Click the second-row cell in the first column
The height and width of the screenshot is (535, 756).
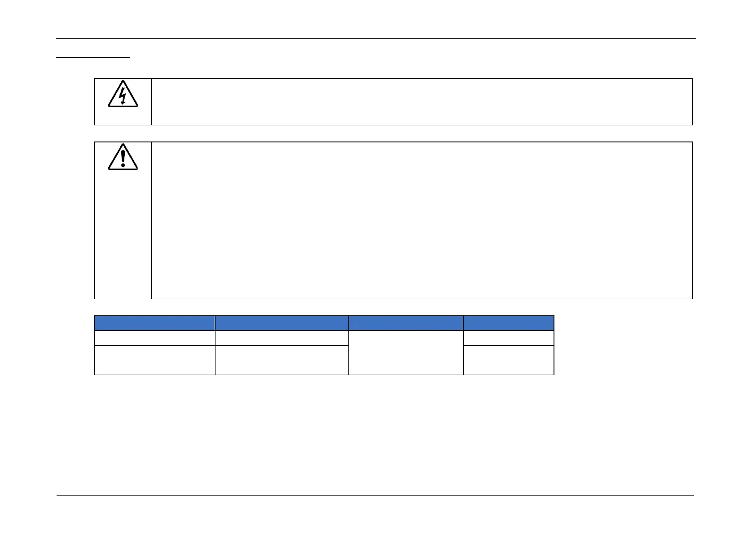point(154,353)
